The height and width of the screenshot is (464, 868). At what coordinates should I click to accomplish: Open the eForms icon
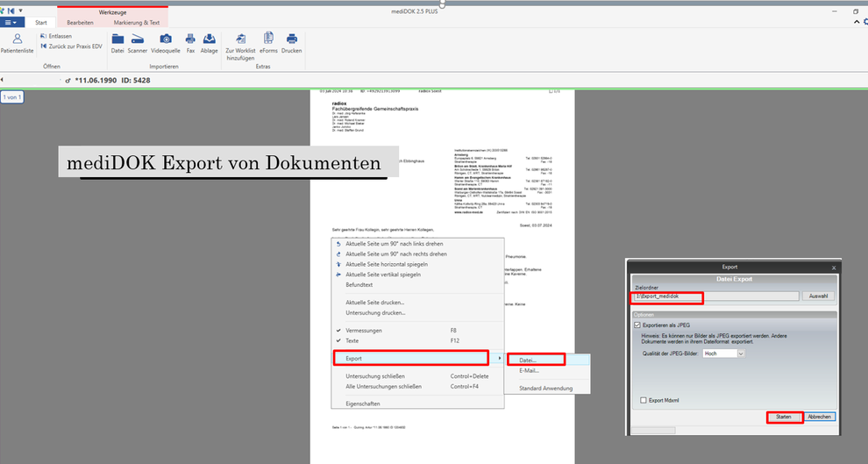pyautogui.click(x=268, y=43)
